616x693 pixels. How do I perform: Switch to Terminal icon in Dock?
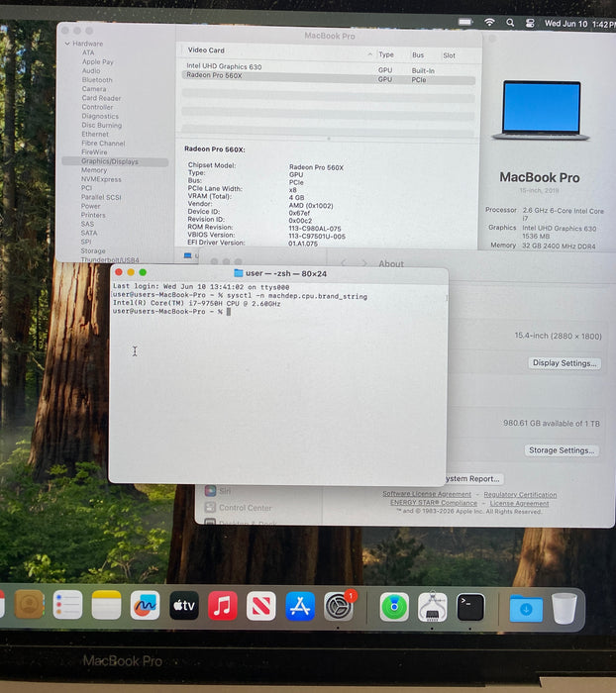click(470, 607)
